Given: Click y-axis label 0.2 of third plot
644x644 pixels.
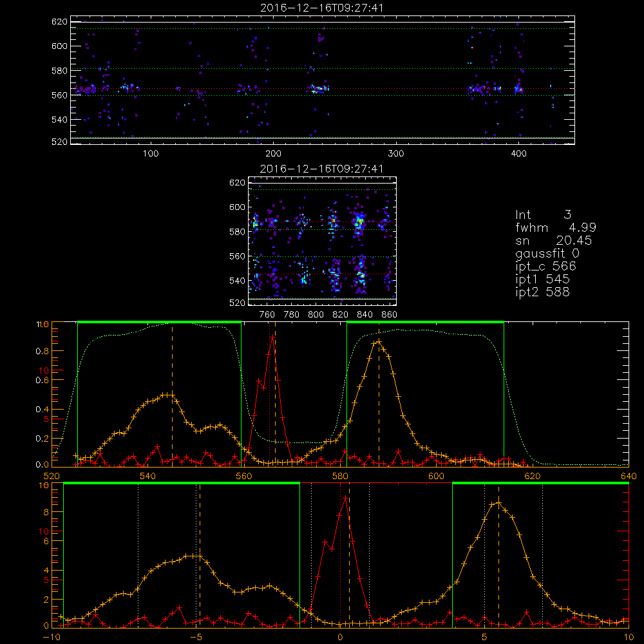Looking at the screenshot, I should tap(43, 439).
